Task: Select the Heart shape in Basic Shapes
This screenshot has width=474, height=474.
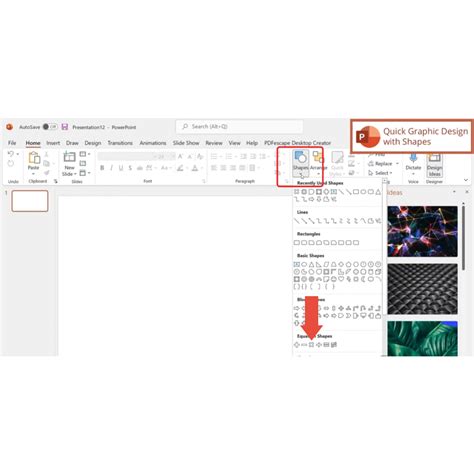Action: (341, 279)
